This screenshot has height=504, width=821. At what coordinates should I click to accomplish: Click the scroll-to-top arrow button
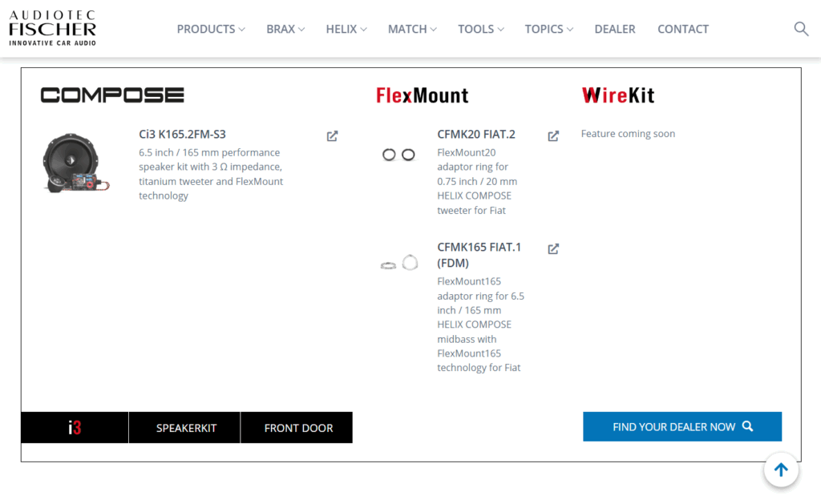pos(781,470)
